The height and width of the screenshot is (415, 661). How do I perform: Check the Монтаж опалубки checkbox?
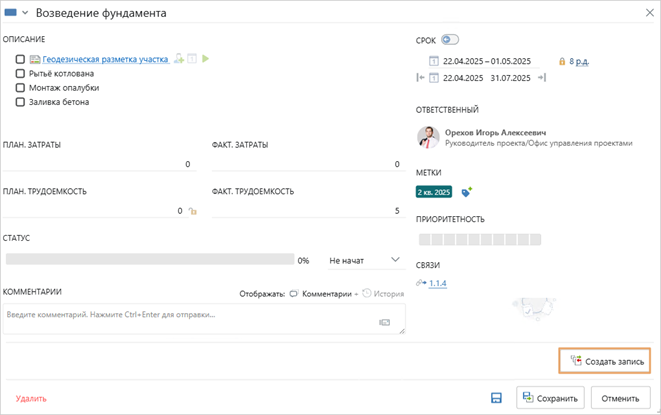20,88
